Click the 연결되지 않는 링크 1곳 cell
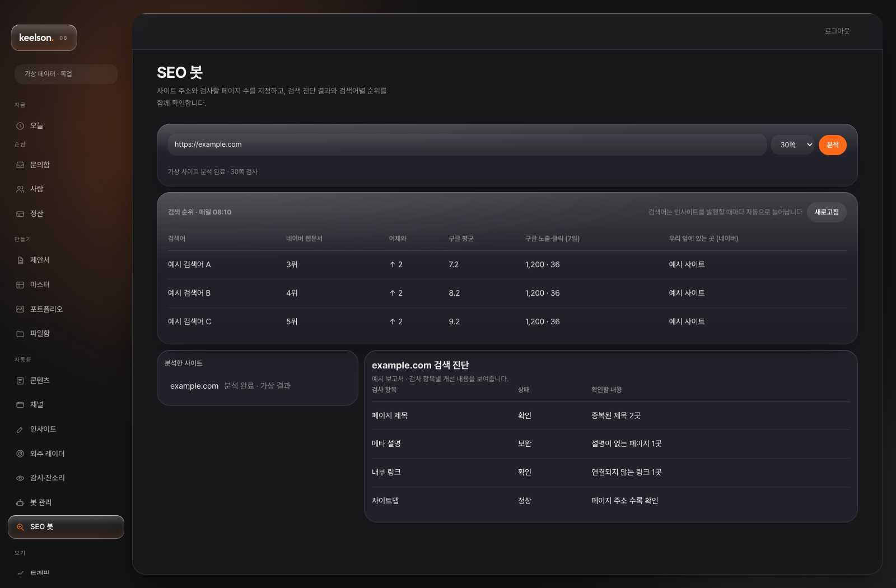 tap(627, 472)
